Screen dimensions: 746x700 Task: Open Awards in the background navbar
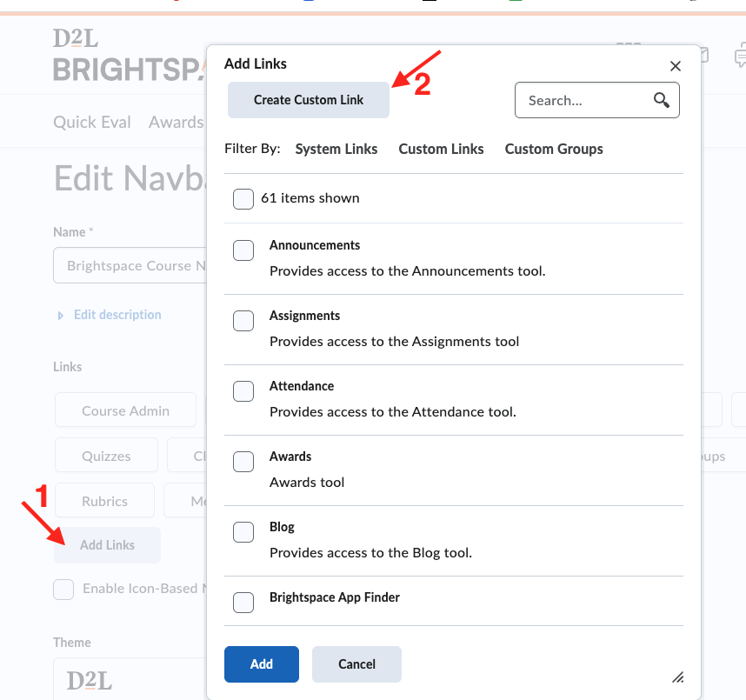[x=176, y=123]
